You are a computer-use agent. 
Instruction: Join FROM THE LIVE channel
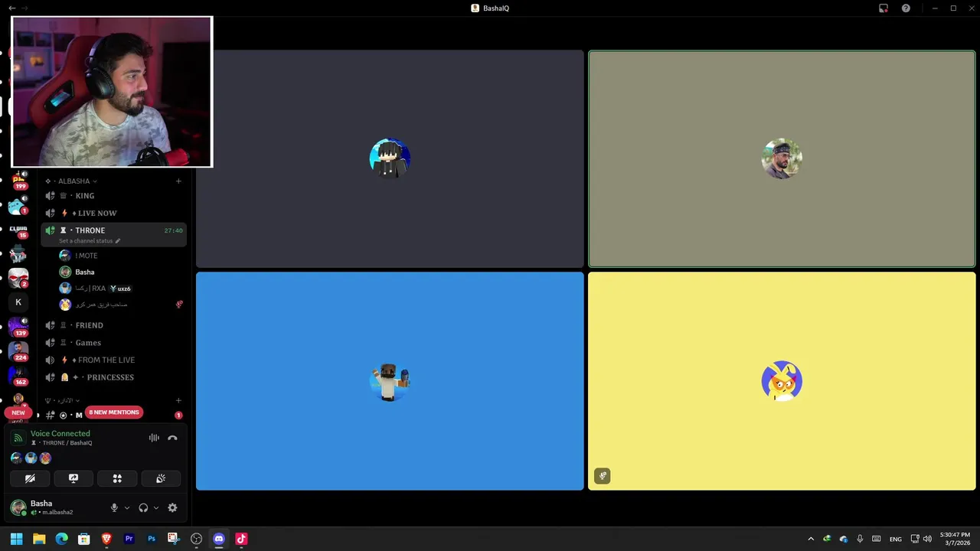[x=113, y=360]
